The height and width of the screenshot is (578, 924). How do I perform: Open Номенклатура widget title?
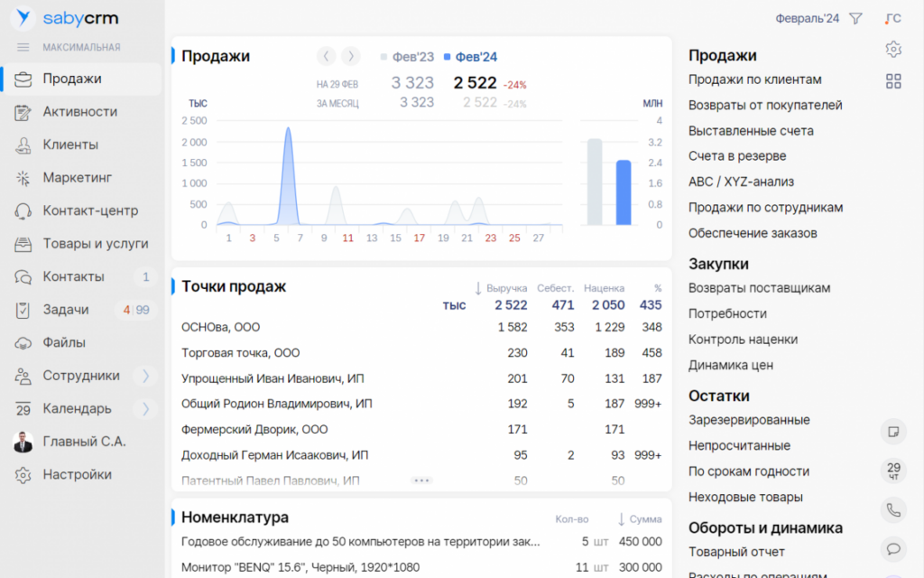coord(235,517)
